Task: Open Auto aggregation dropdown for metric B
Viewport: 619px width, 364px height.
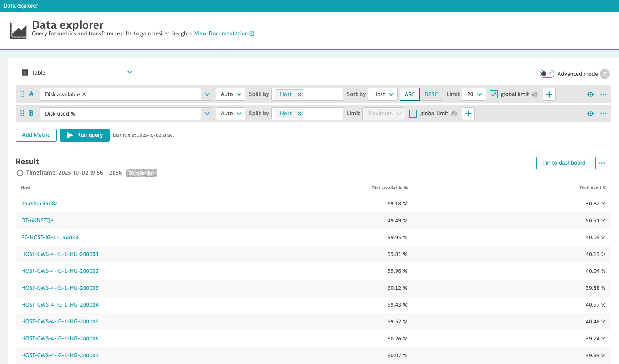Action: pyautogui.click(x=231, y=114)
